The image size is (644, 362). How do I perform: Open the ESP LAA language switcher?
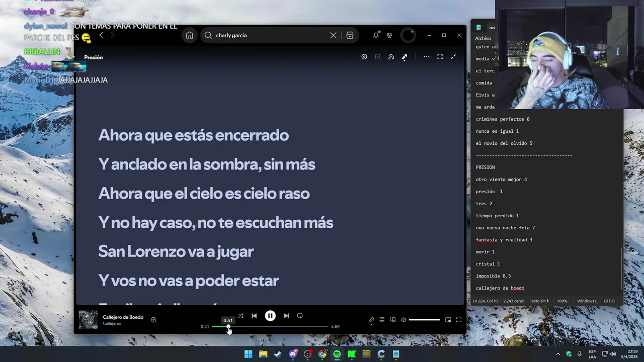point(592,354)
